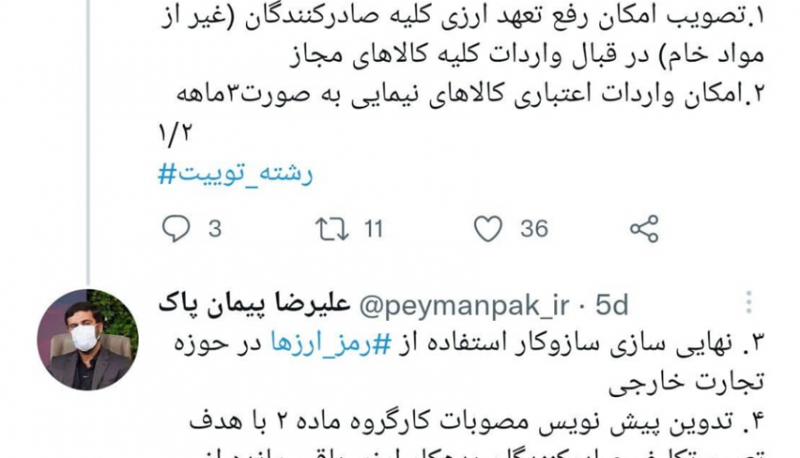Click the 5d tweet timestamp
This screenshot has width=800, height=458.
[612, 305]
